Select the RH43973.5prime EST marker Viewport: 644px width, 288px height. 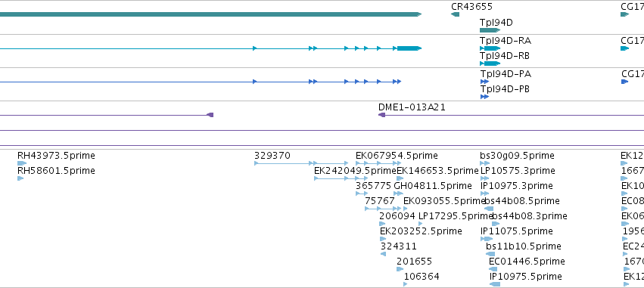22,163
